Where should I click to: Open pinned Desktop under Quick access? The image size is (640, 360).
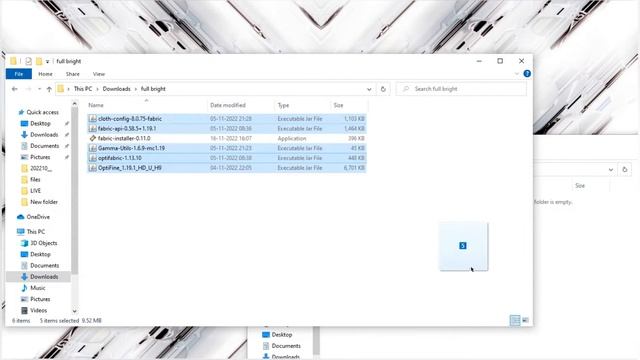click(40, 123)
